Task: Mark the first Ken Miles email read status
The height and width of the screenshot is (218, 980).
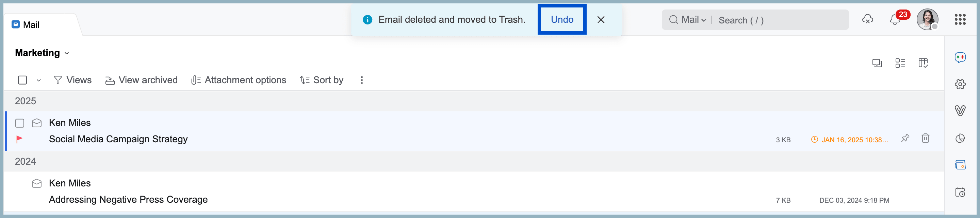Action: [x=36, y=123]
